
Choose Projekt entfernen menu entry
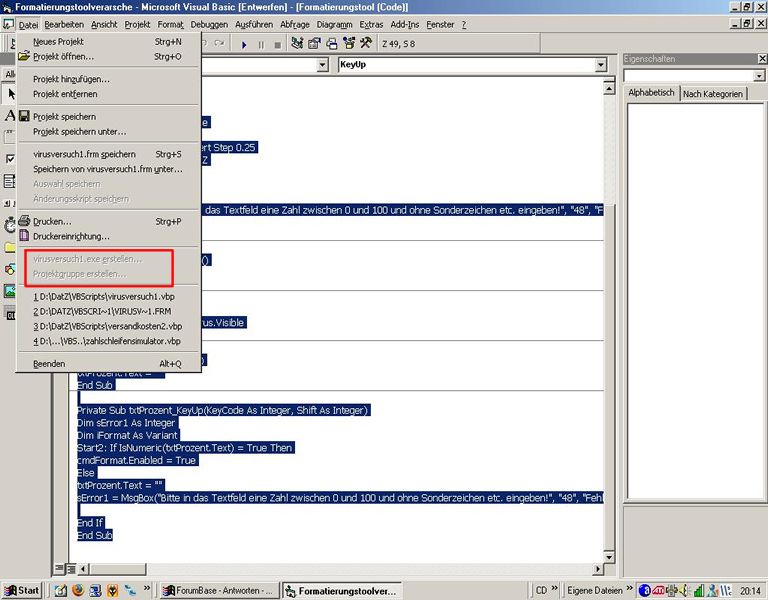109,94
